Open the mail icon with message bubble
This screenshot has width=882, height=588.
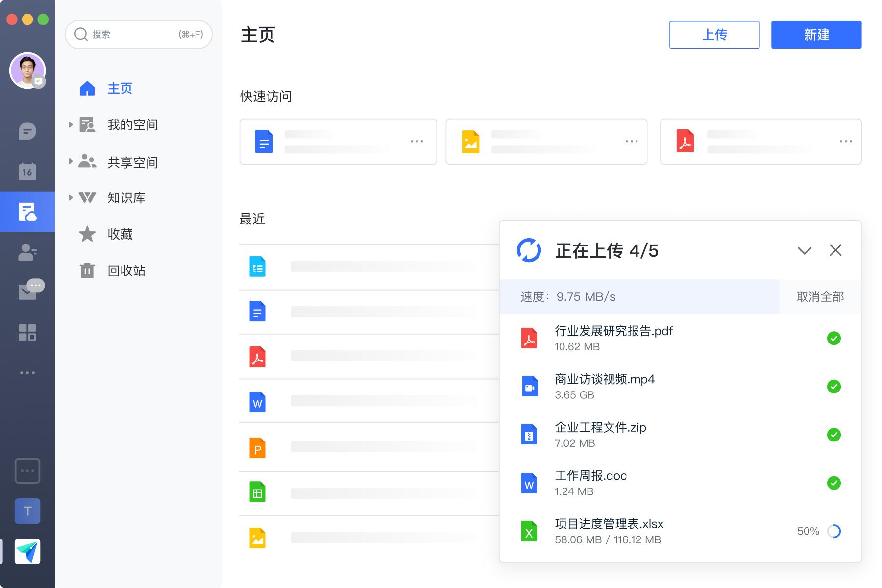tap(31, 290)
